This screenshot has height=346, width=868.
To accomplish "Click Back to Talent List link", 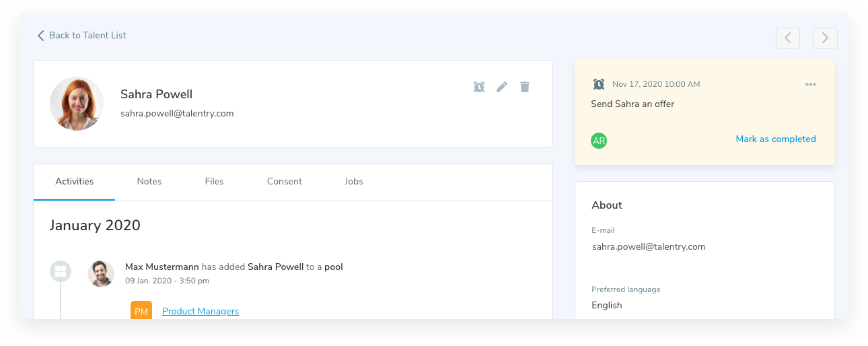I will click(x=81, y=35).
